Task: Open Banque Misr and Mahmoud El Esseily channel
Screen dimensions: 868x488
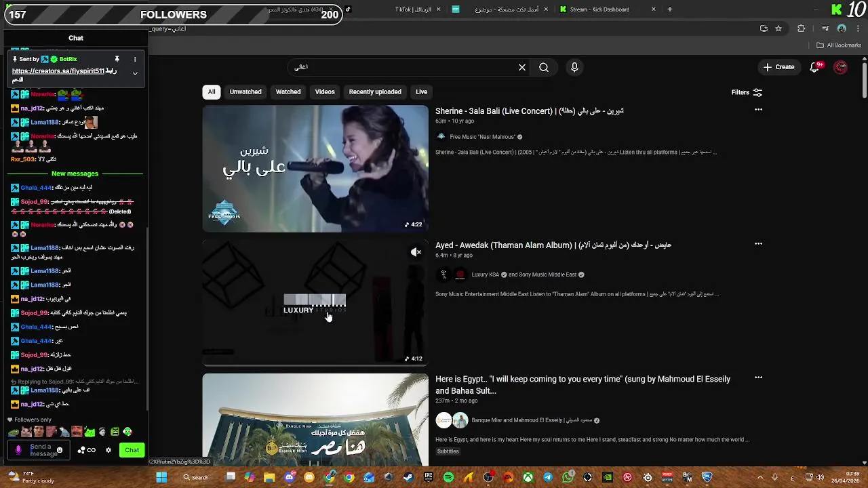Action: click(x=532, y=420)
